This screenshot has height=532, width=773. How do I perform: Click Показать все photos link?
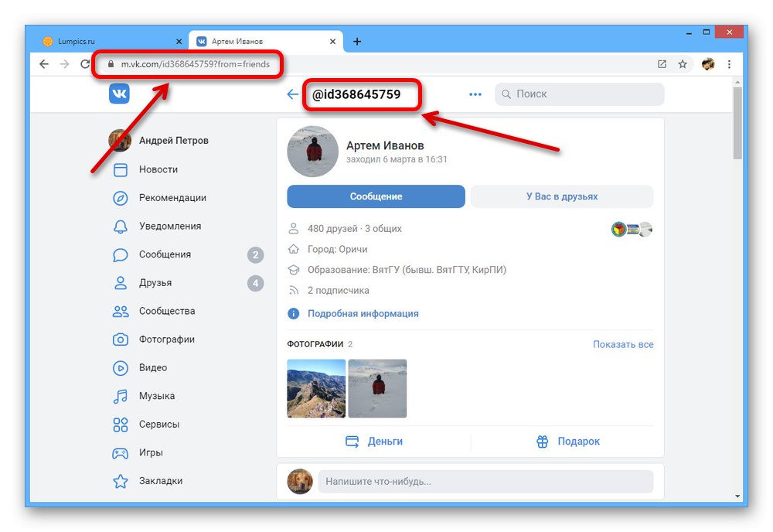623,345
